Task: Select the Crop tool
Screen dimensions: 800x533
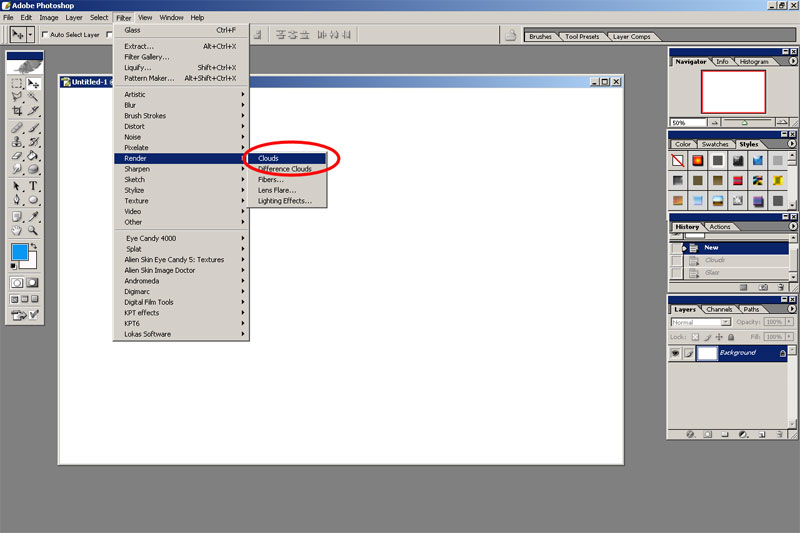Action: point(17,110)
